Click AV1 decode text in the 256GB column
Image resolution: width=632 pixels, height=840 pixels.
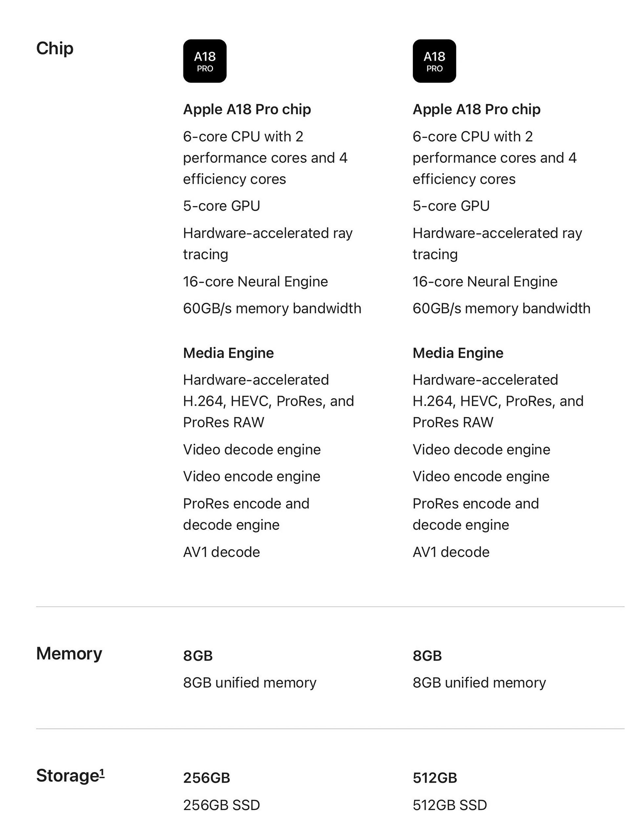(x=221, y=552)
